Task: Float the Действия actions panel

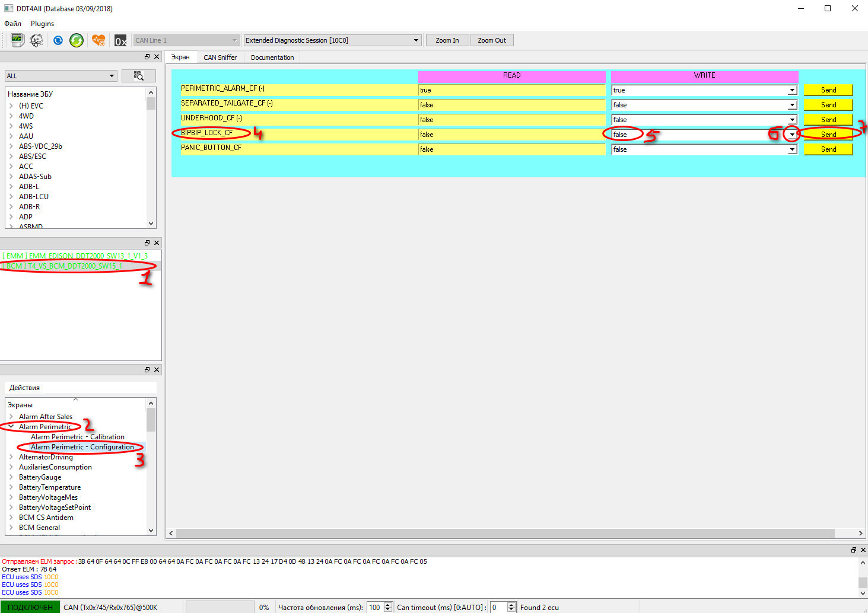Action: point(147,370)
